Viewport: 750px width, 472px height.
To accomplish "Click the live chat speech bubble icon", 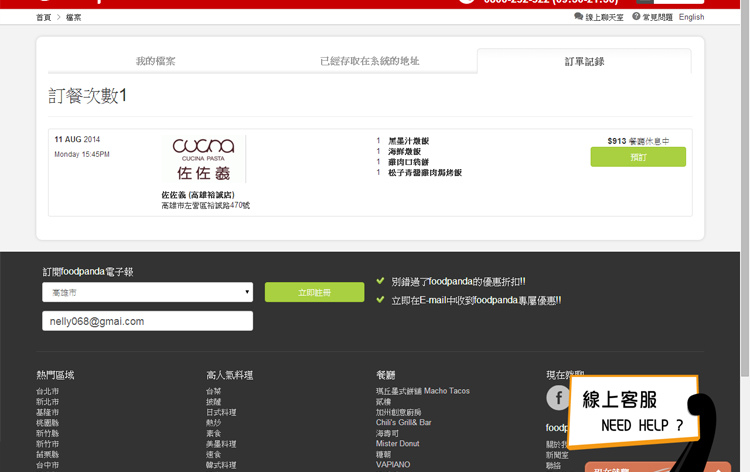I will coord(579,17).
